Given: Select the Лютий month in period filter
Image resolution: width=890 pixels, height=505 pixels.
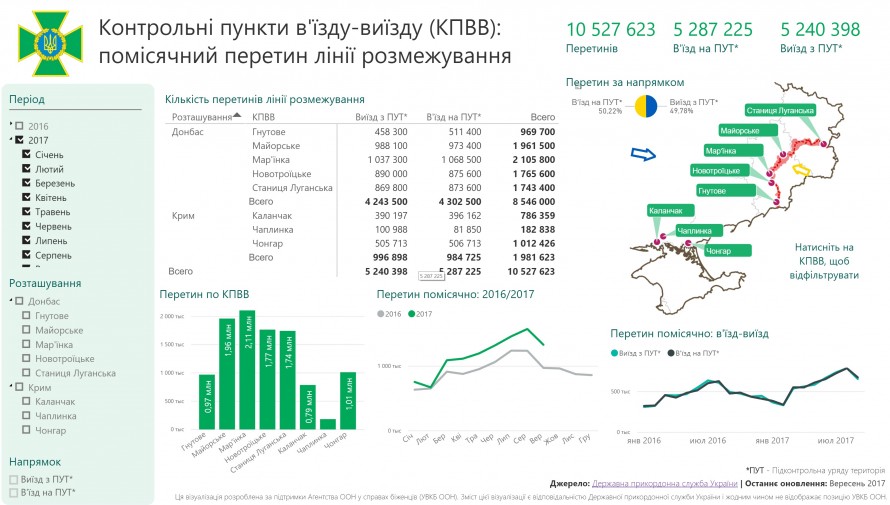Looking at the screenshot, I should (x=48, y=169).
